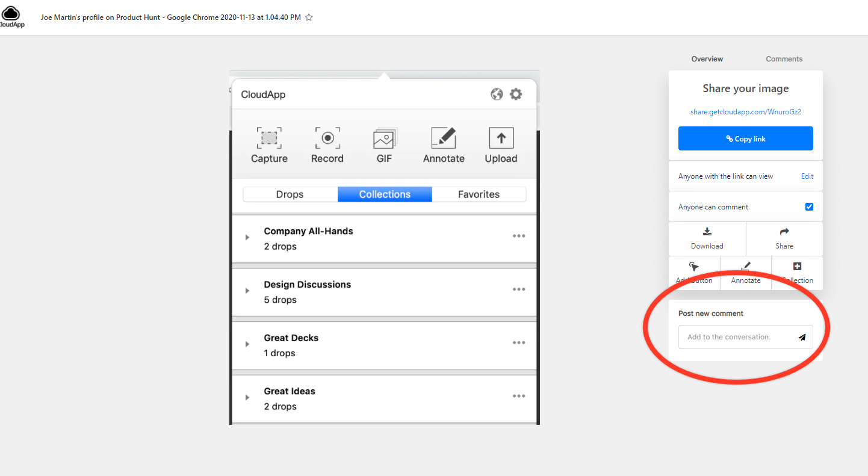
Task: Click the '1 drops' count text
Action: [280, 353]
